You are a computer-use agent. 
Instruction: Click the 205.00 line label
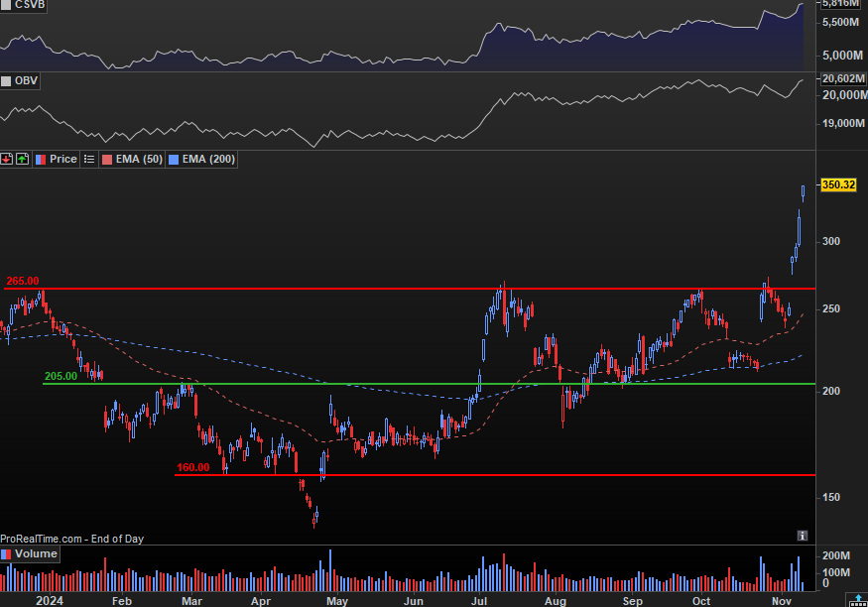(x=61, y=376)
